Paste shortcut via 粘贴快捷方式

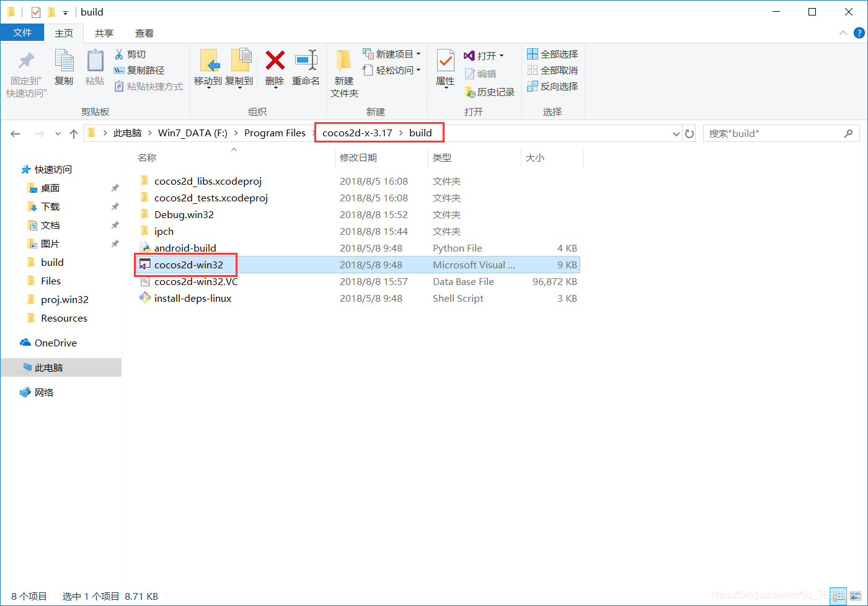tap(149, 87)
